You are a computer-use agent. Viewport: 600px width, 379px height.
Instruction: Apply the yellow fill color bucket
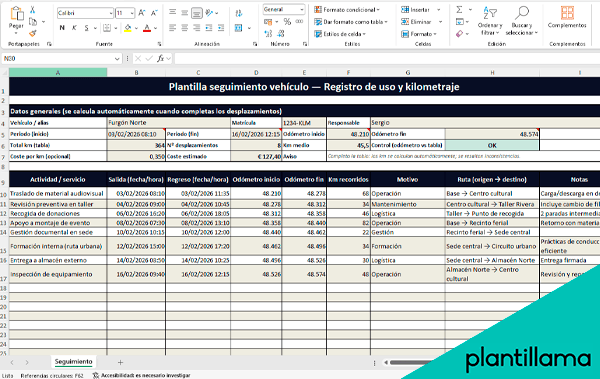[128, 28]
